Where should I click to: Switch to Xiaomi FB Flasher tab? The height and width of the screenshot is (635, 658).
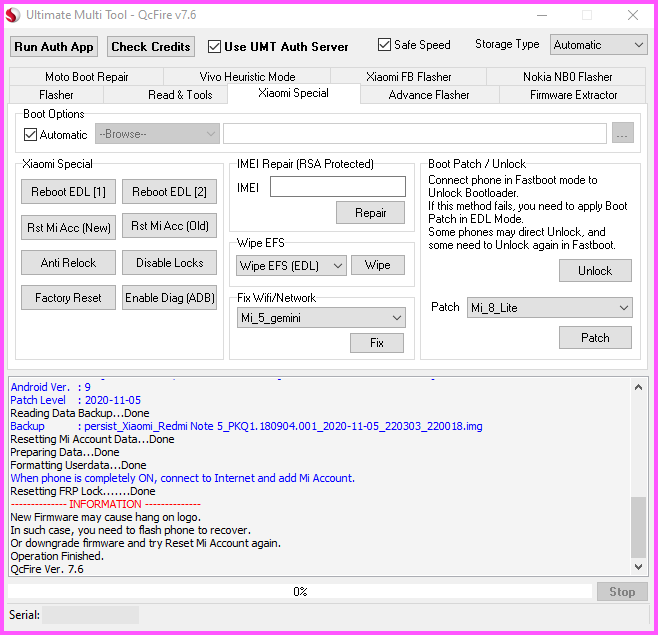point(408,77)
